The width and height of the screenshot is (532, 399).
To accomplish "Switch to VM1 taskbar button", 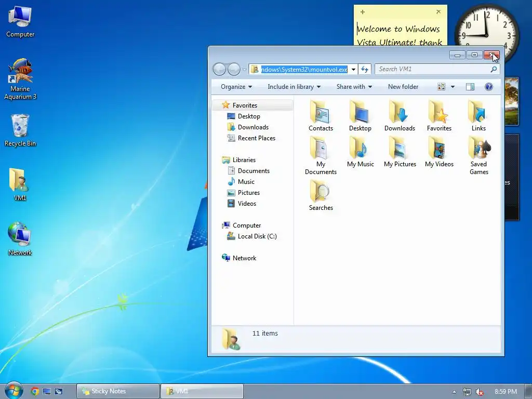I will pyautogui.click(x=202, y=391).
